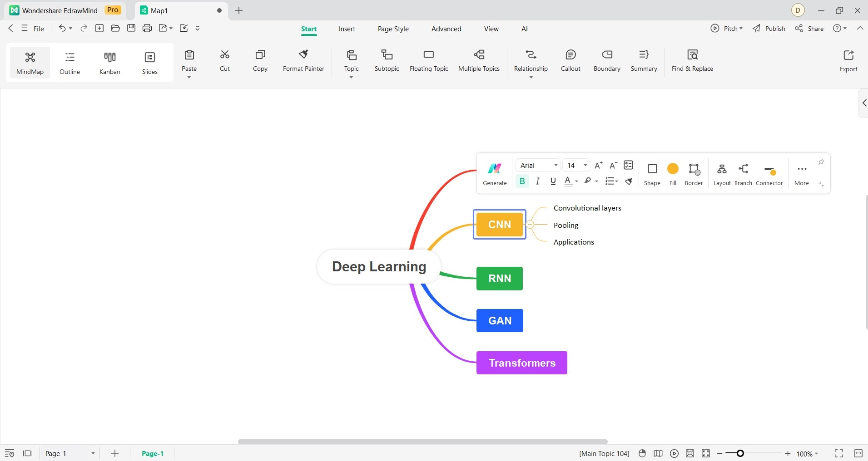Viewport: 868px width, 461px height.
Task: Insert a Floating Topic
Action: pyautogui.click(x=429, y=61)
